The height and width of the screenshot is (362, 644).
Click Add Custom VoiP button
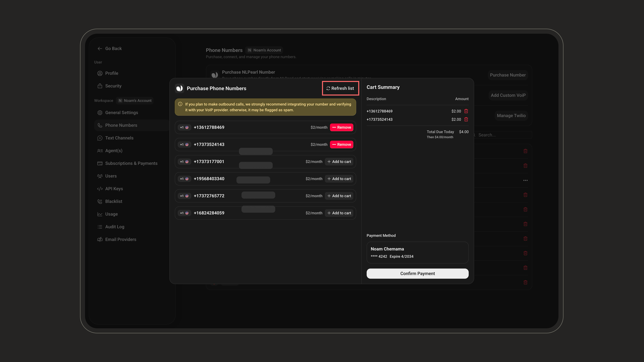click(508, 95)
